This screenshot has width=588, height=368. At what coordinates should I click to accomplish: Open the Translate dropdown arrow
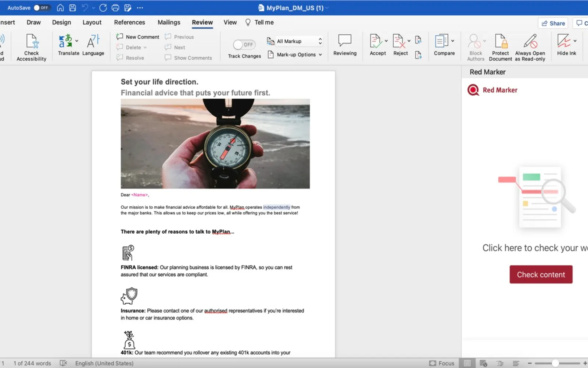(x=77, y=41)
